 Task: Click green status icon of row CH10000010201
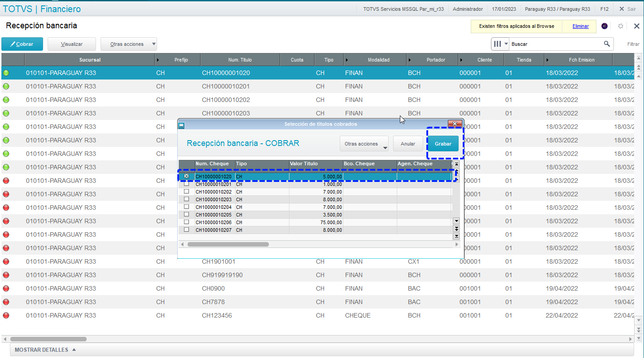click(x=6, y=86)
